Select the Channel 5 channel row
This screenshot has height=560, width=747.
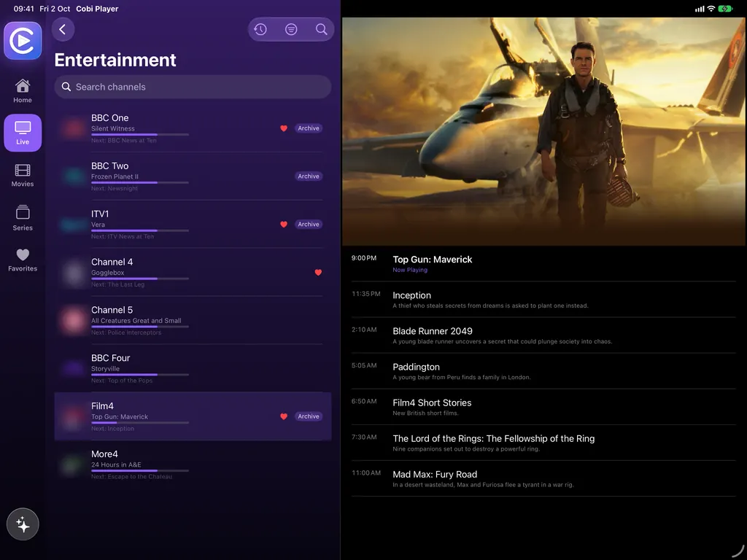pyautogui.click(x=193, y=321)
